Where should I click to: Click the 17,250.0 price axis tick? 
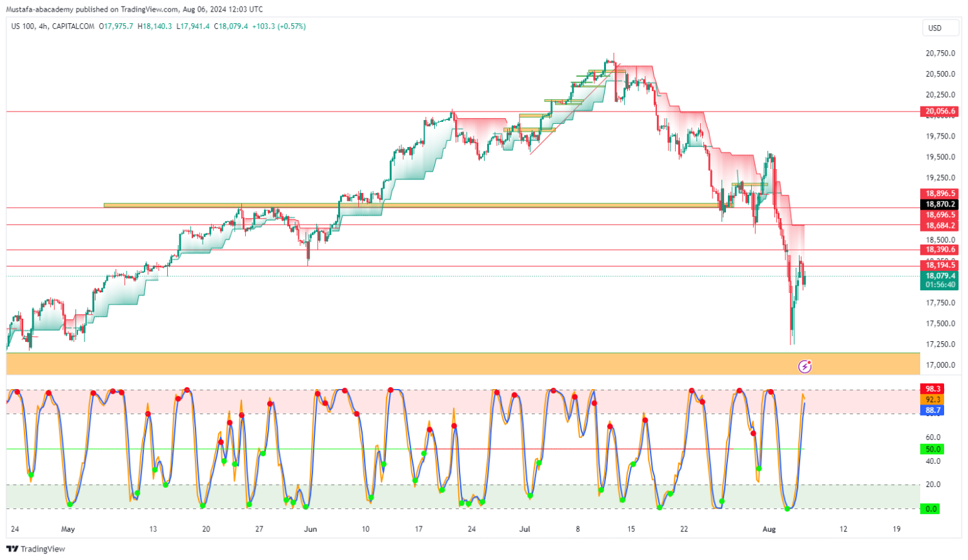[x=940, y=345]
